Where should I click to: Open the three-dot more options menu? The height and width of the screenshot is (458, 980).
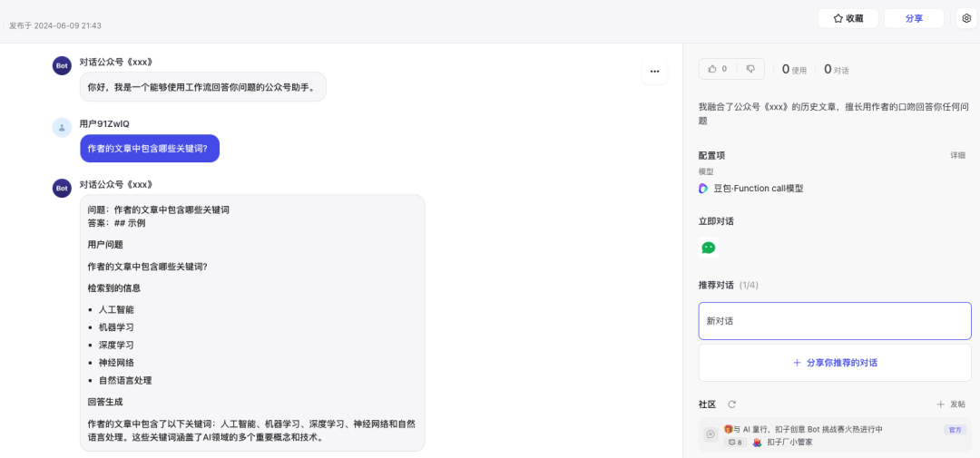point(654,72)
